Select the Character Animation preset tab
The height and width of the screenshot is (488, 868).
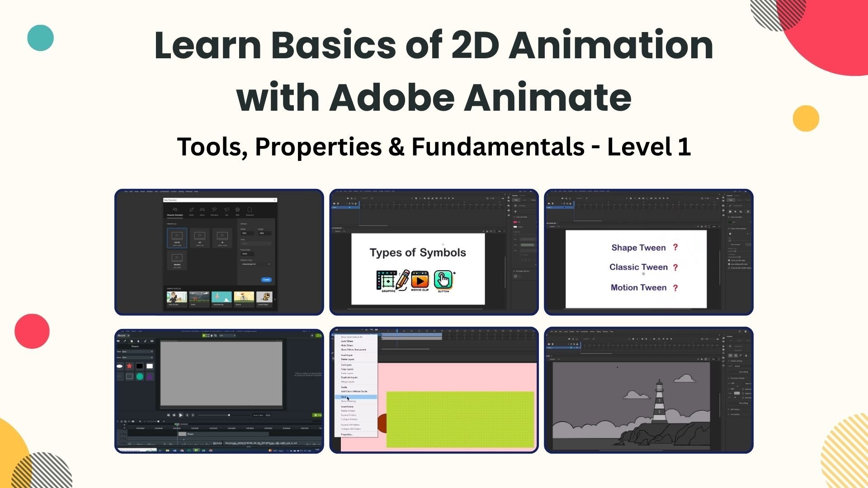point(175,211)
